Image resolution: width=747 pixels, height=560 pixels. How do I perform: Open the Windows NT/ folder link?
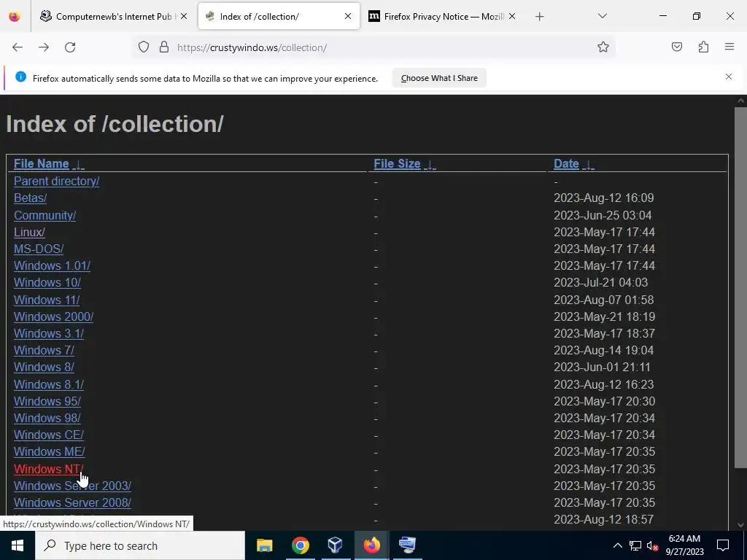[x=49, y=469]
